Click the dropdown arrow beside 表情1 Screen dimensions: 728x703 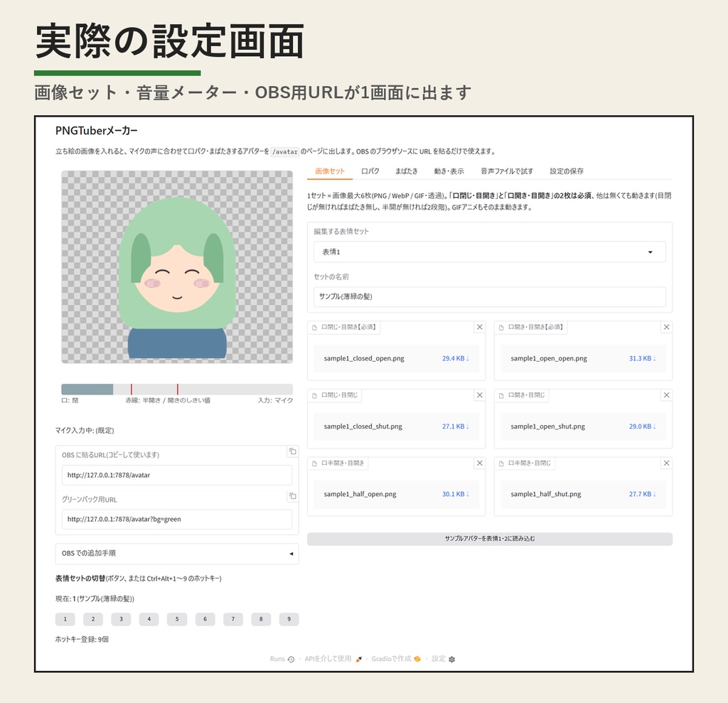click(650, 252)
